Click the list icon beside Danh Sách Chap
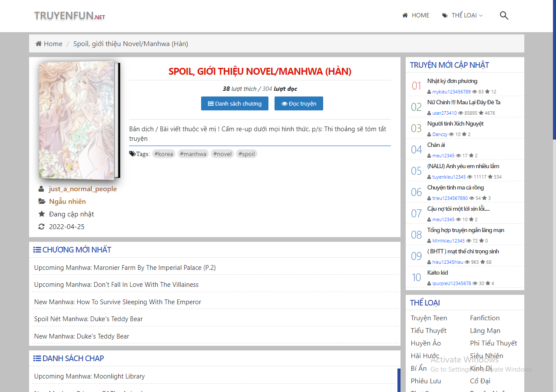 [37, 359]
